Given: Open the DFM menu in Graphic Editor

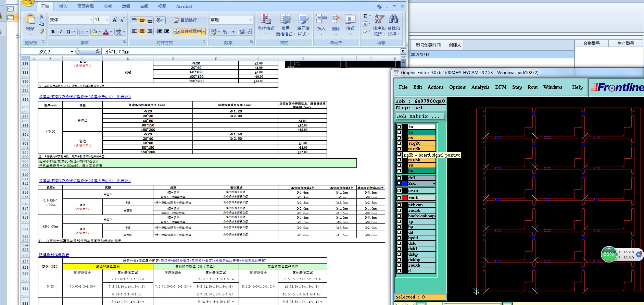Looking at the screenshot, I should point(501,87).
